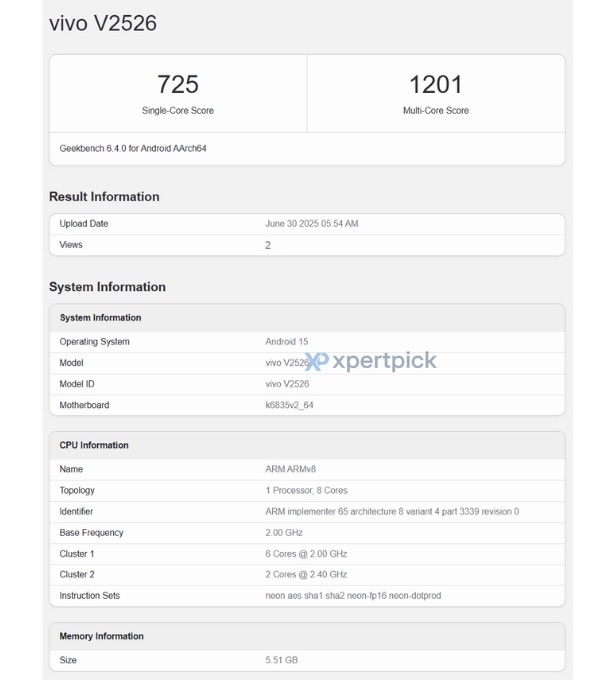This screenshot has width=596, height=680.
Task: Click the System Information table header
Action: coord(307,318)
